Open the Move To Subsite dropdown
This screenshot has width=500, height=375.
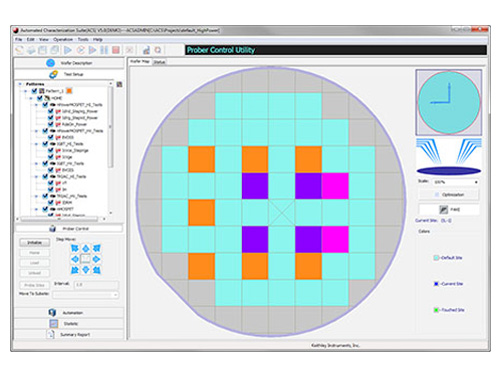coord(86,295)
